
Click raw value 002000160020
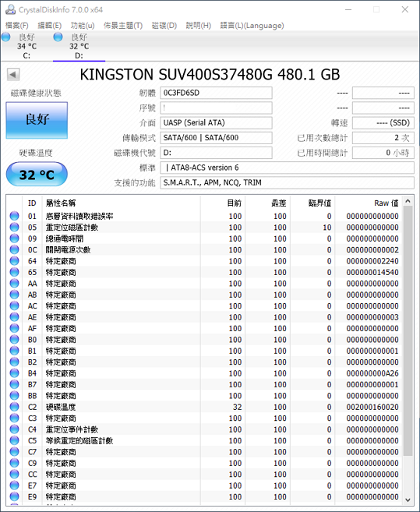point(372,407)
